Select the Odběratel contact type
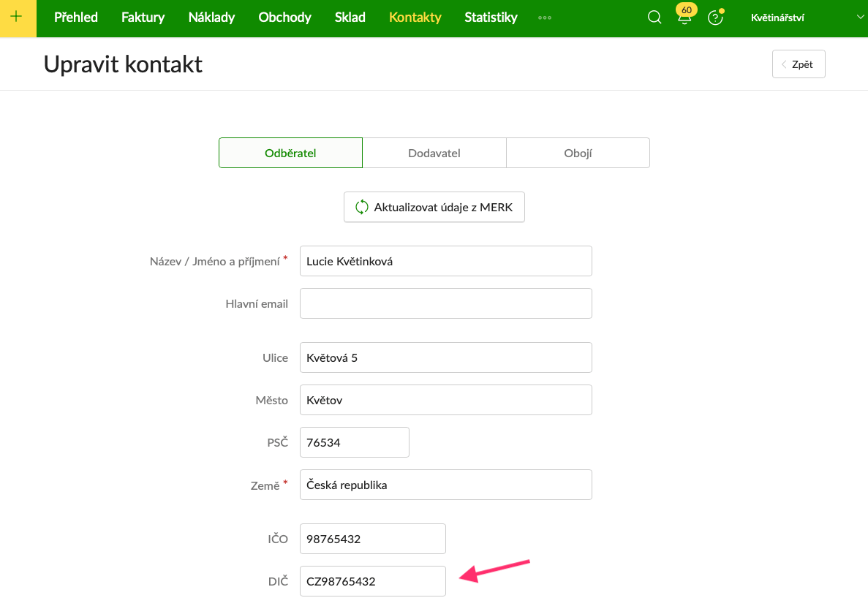 290,153
